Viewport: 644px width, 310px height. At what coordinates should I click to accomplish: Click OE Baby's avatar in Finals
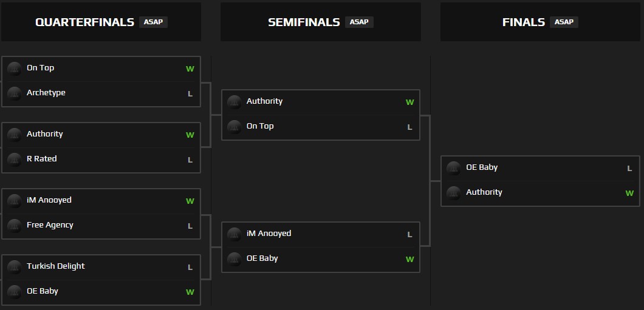point(454,168)
